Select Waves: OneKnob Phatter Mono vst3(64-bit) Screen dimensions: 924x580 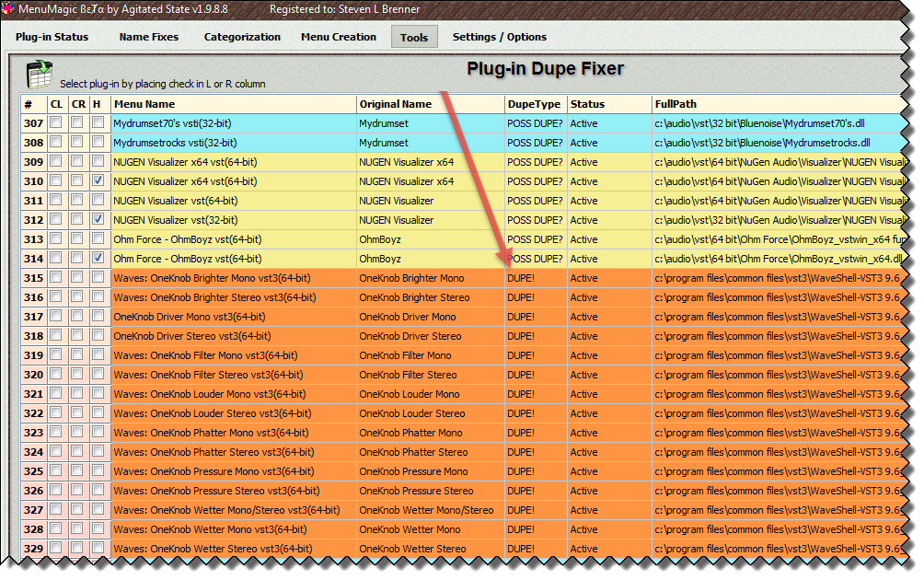coord(234,433)
